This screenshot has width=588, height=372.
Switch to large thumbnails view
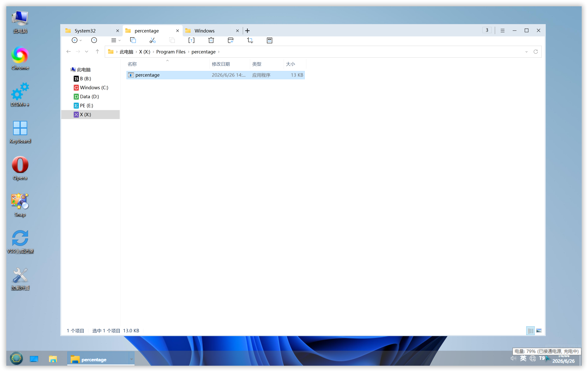click(x=539, y=331)
